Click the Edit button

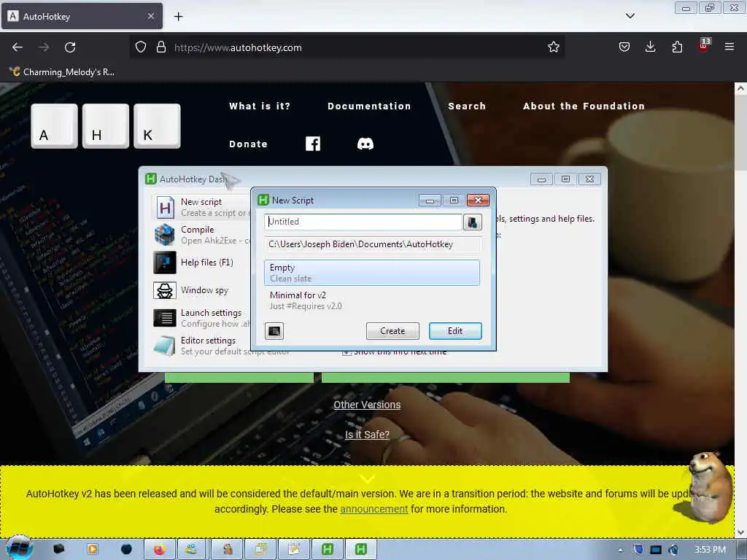pos(455,331)
